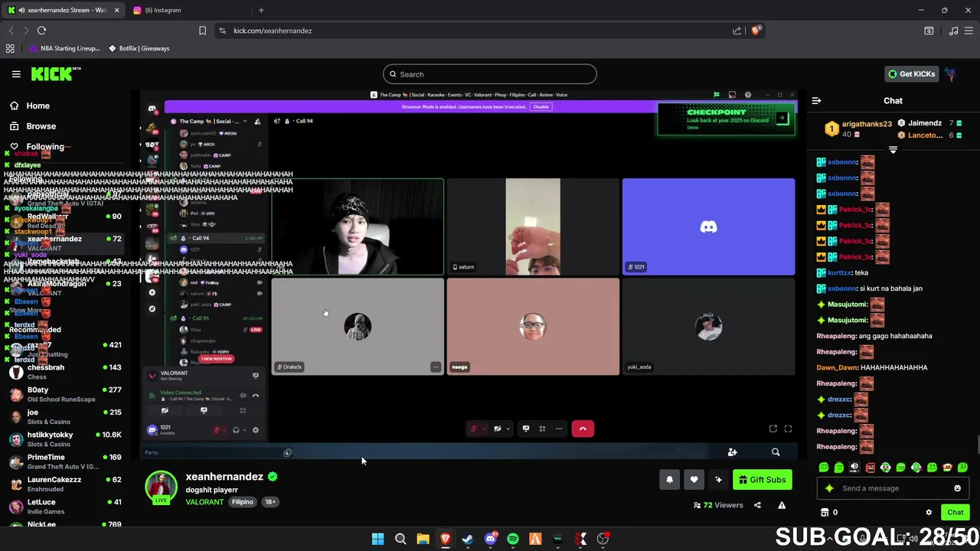Click the KICK logo

coord(55,73)
